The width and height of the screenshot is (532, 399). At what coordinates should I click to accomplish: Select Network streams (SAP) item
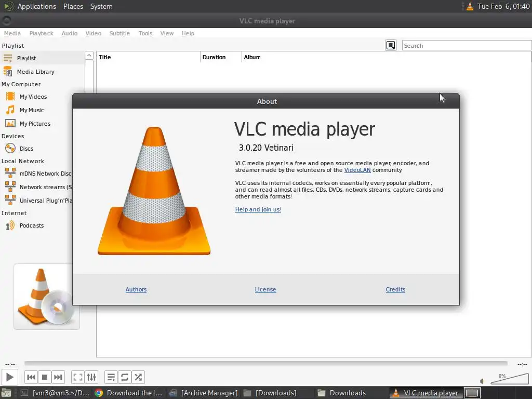pyautogui.click(x=37, y=187)
